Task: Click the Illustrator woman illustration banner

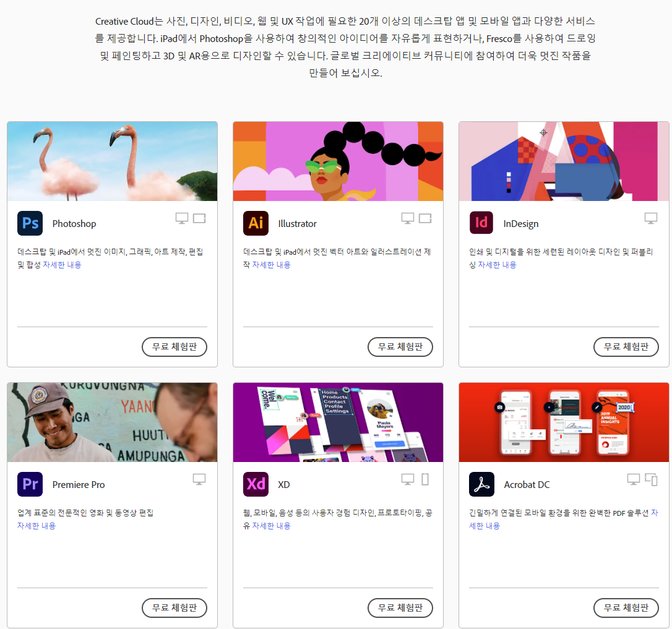Action: [x=338, y=161]
